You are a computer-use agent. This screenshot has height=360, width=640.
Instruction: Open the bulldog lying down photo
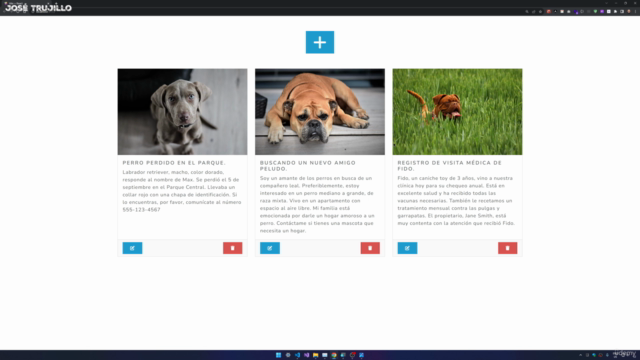click(320, 111)
